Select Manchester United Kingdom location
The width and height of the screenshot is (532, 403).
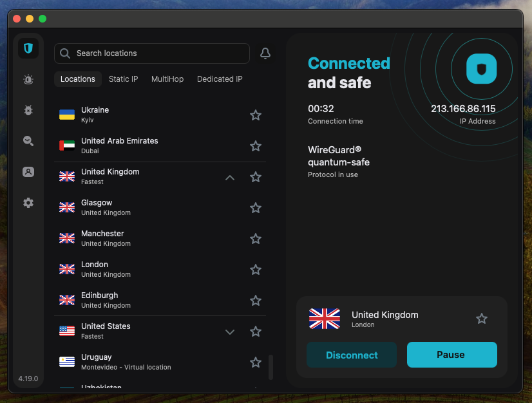pyautogui.click(x=160, y=238)
